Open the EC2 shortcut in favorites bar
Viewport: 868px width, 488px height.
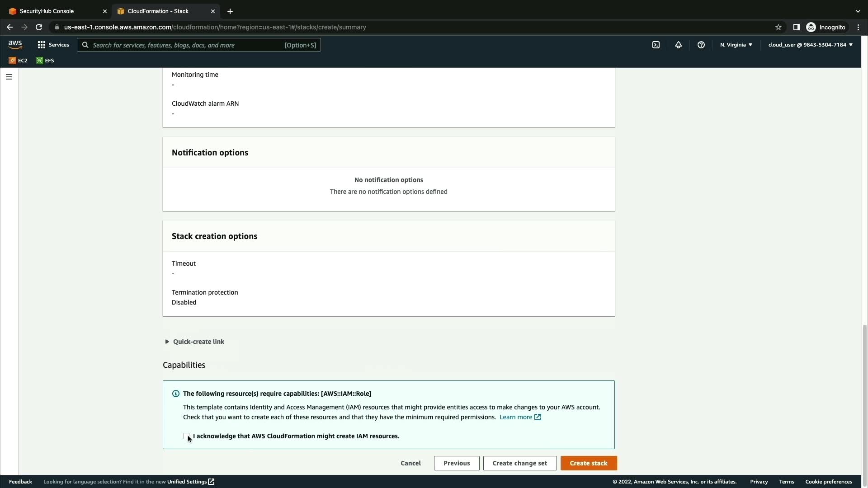coord(18,61)
